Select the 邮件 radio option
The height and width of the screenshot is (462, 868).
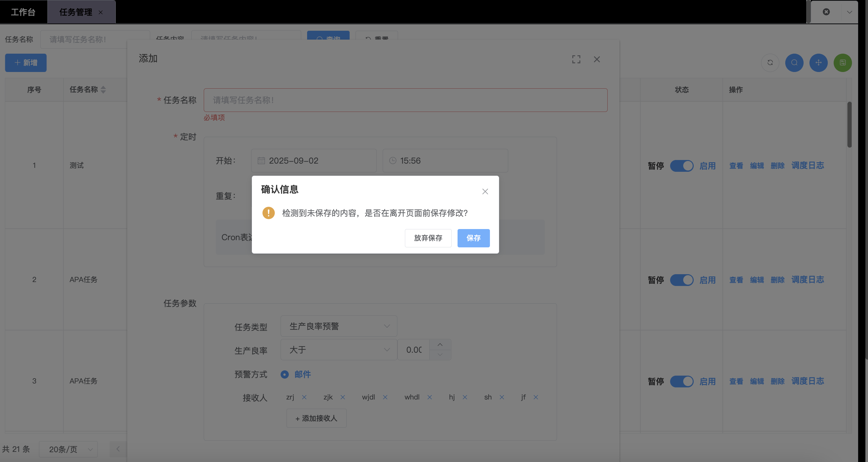tap(285, 374)
